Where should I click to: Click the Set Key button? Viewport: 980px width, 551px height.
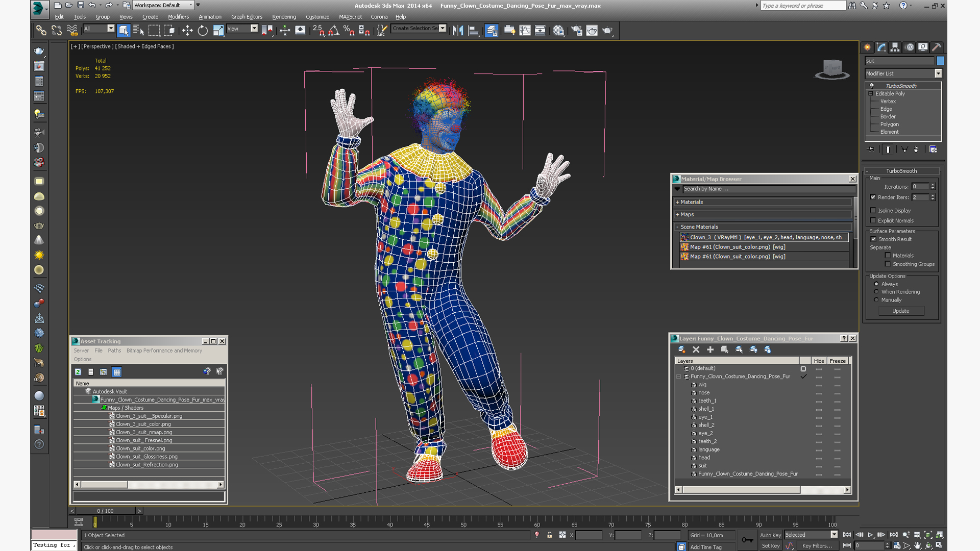pyautogui.click(x=770, y=545)
